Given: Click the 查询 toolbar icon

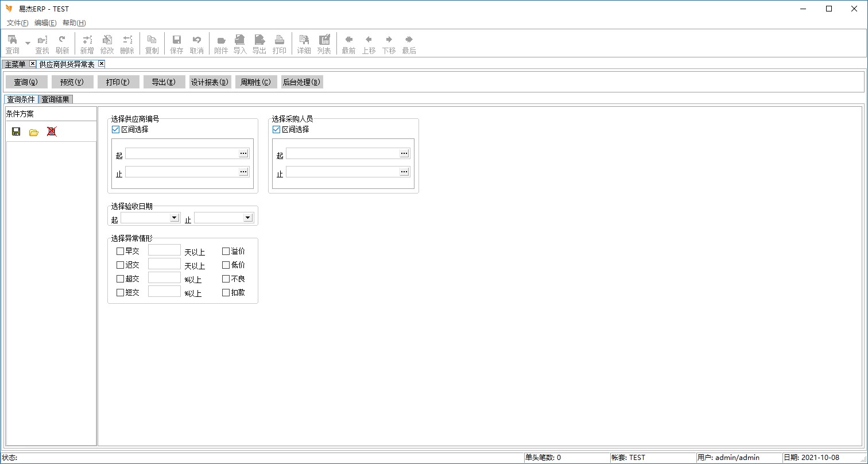Looking at the screenshot, I should (12, 44).
